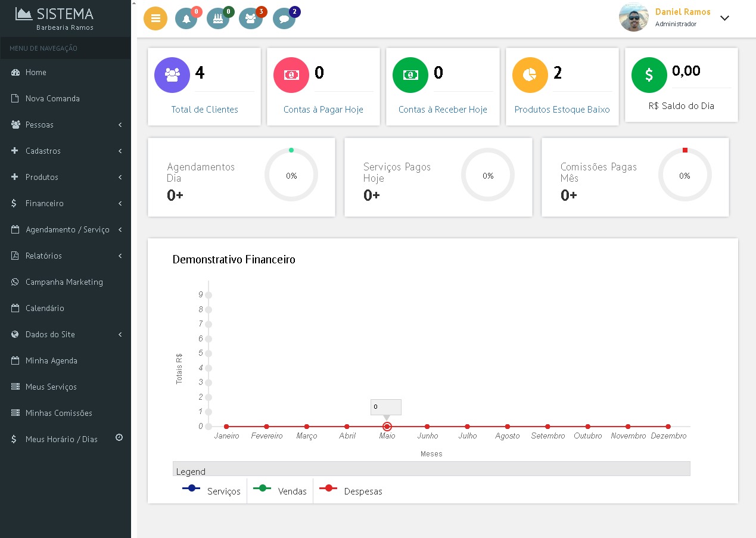Screen dimensions: 756x538
Task: Click the orange pie chart stock icon
Action: [530, 75]
